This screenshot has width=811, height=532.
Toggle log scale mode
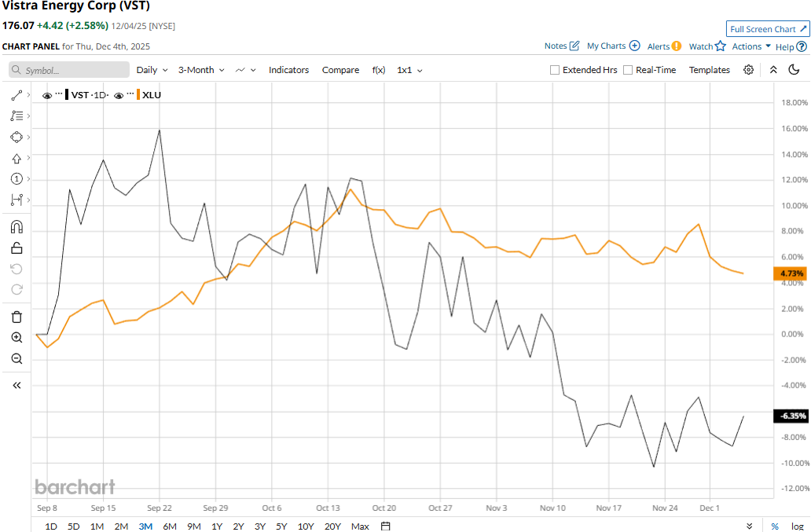pyautogui.click(x=797, y=526)
